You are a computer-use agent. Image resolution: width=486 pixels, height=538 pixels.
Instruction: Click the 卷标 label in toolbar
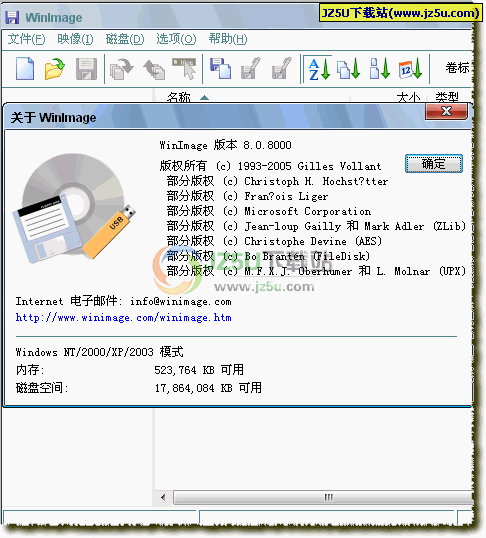point(457,68)
